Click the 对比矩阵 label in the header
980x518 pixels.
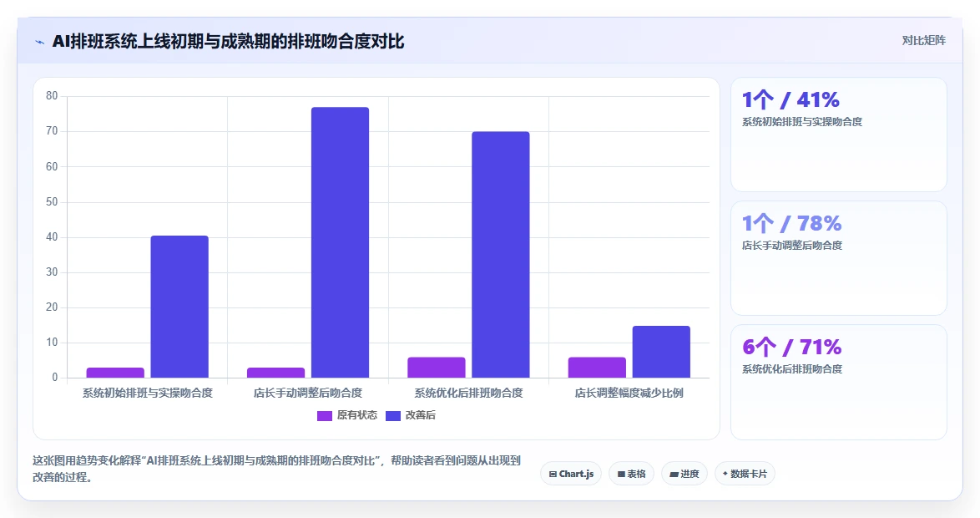point(923,41)
